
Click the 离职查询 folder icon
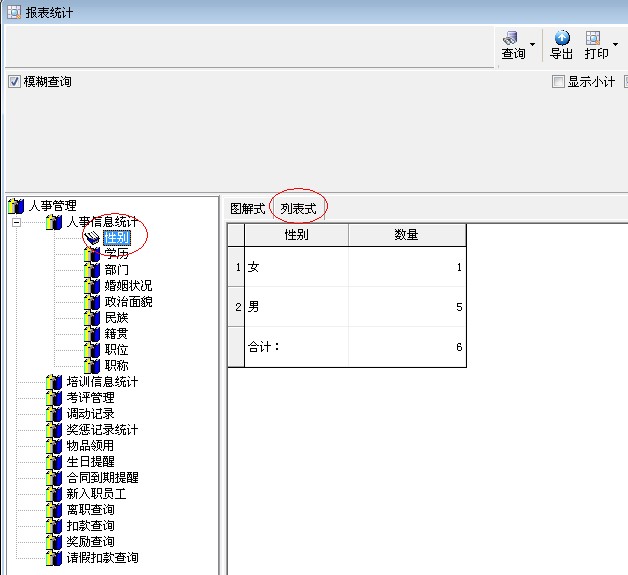[x=54, y=510]
